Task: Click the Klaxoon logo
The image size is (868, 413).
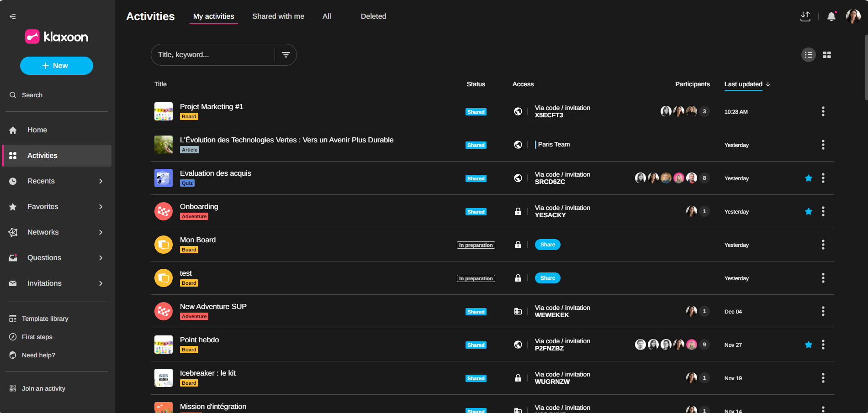Action: [57, 37]
